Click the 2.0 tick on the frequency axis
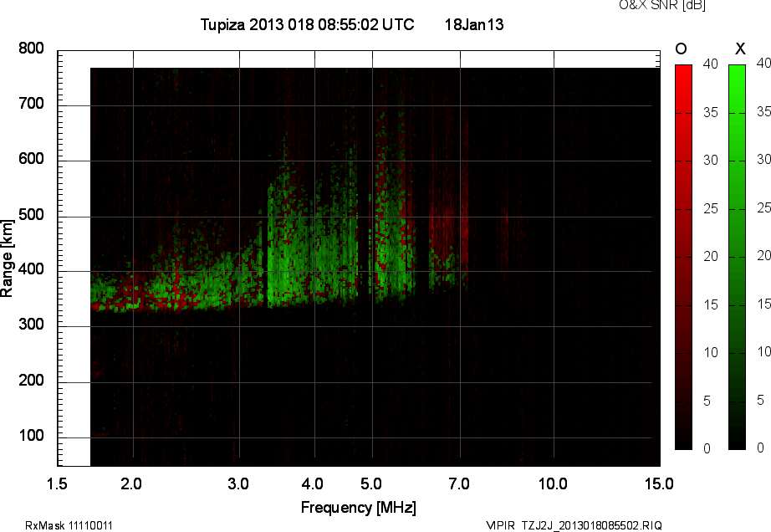The image size is (771, 532). [131, 483]
